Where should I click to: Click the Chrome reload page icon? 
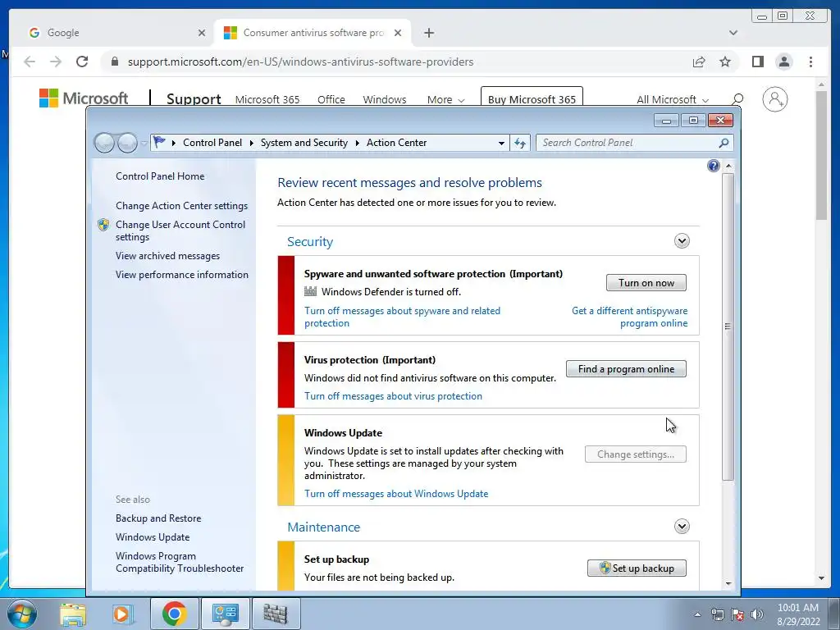[82, 62]
